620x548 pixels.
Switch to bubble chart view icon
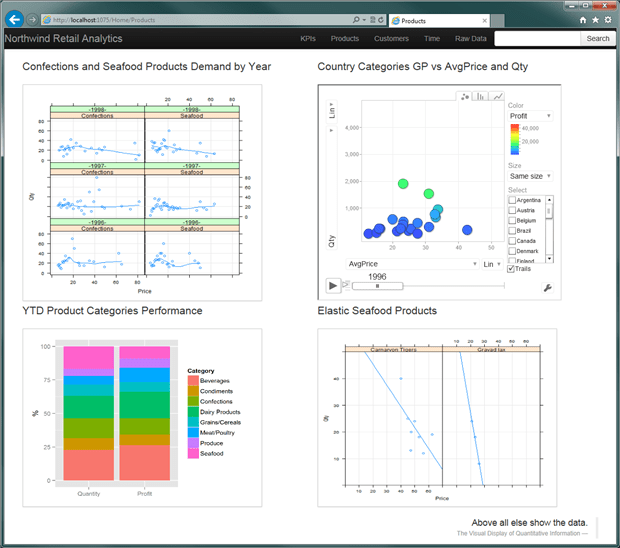(465, 96)
